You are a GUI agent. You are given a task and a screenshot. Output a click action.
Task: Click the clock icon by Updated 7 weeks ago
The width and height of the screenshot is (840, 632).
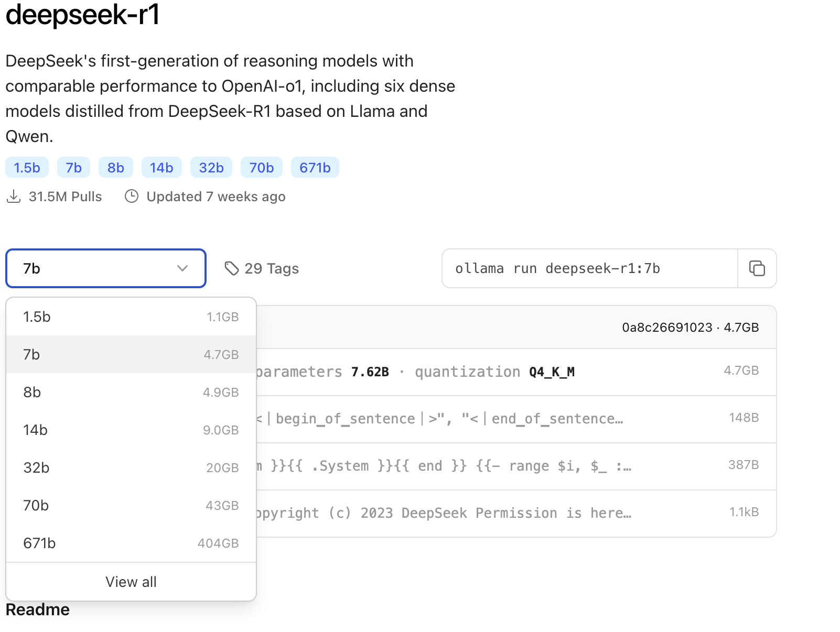point(132,197)
